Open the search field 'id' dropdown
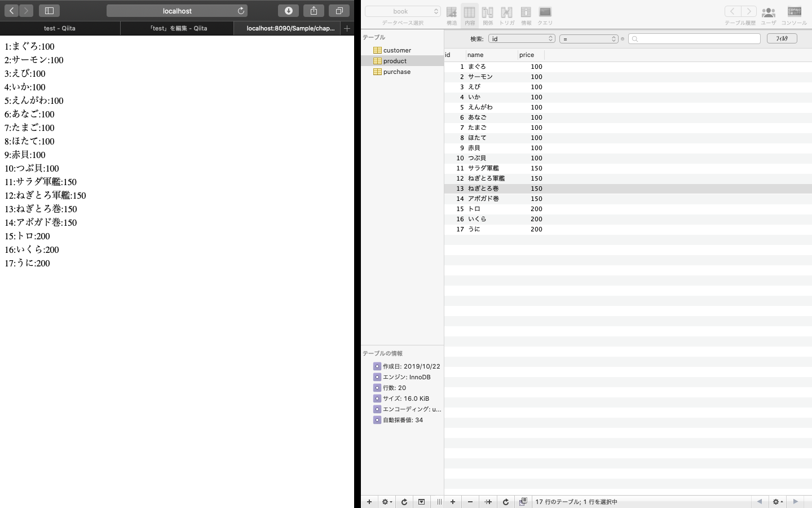Viewport: 812px width, 508px height. (x=522, y=39)
